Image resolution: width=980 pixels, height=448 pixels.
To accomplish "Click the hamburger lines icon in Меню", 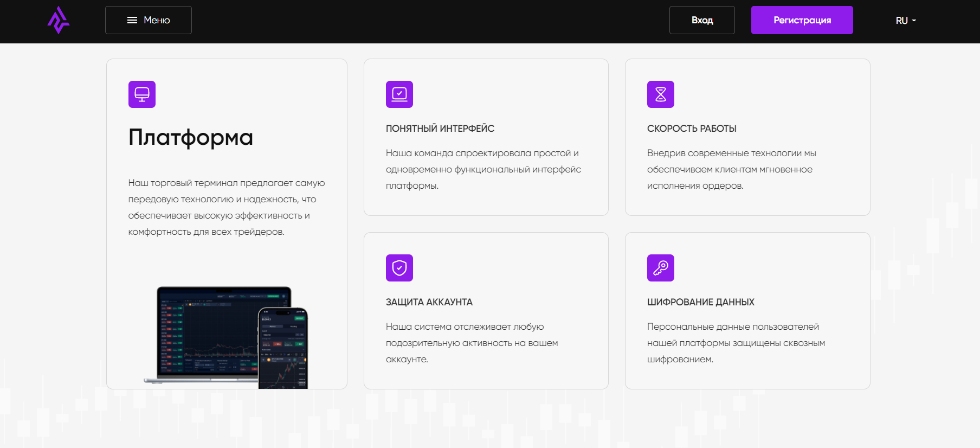I will point(132,20).
